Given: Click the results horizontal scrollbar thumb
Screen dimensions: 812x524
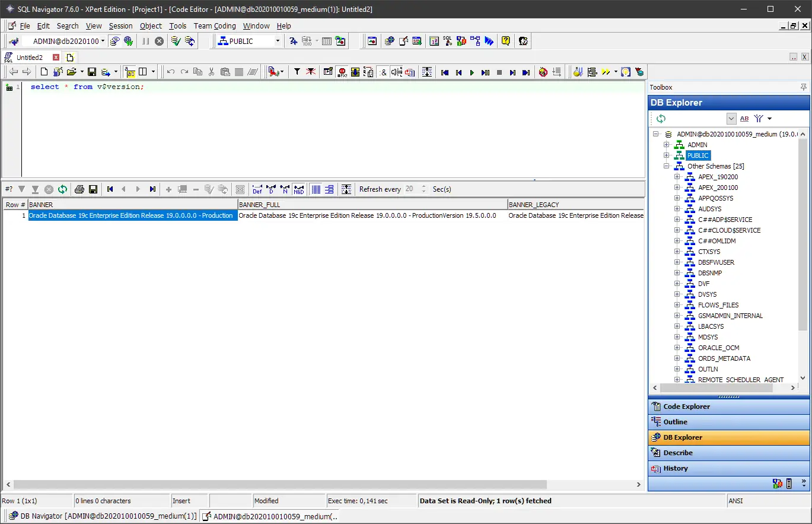Looking at the screenshot, I should (280, 484).
